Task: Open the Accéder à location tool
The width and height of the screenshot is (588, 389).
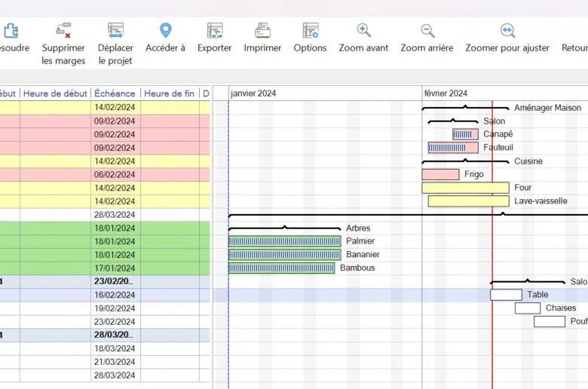Action: (165, 31)
